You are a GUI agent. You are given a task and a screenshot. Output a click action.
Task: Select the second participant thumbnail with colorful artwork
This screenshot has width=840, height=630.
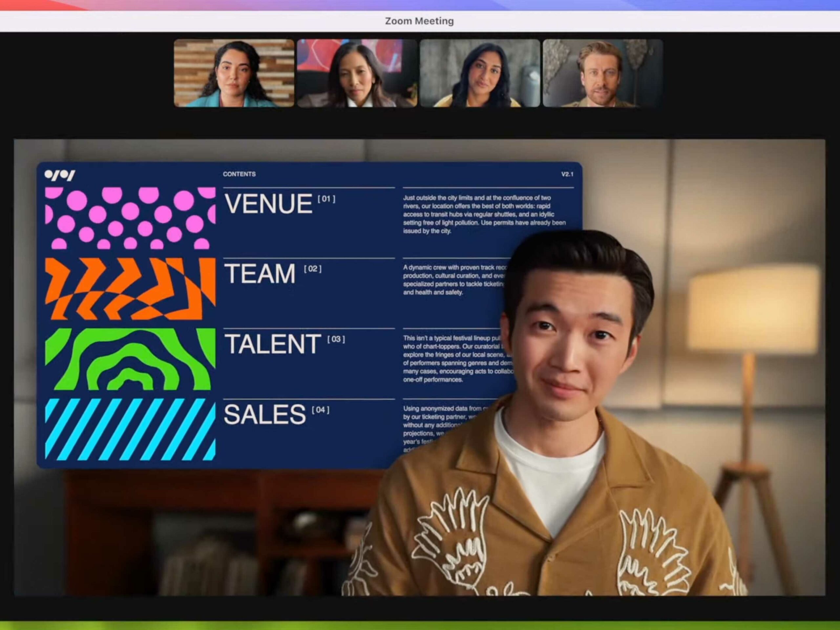point(357,73)
